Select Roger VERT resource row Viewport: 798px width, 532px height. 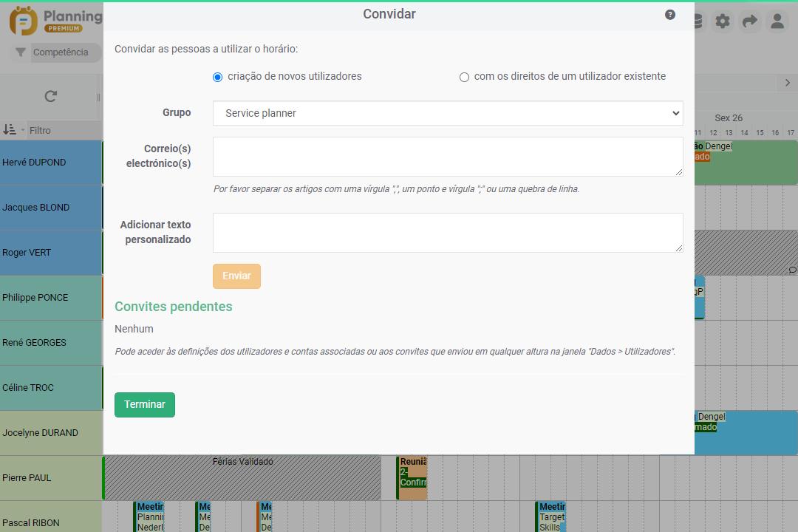click(51, 253)
